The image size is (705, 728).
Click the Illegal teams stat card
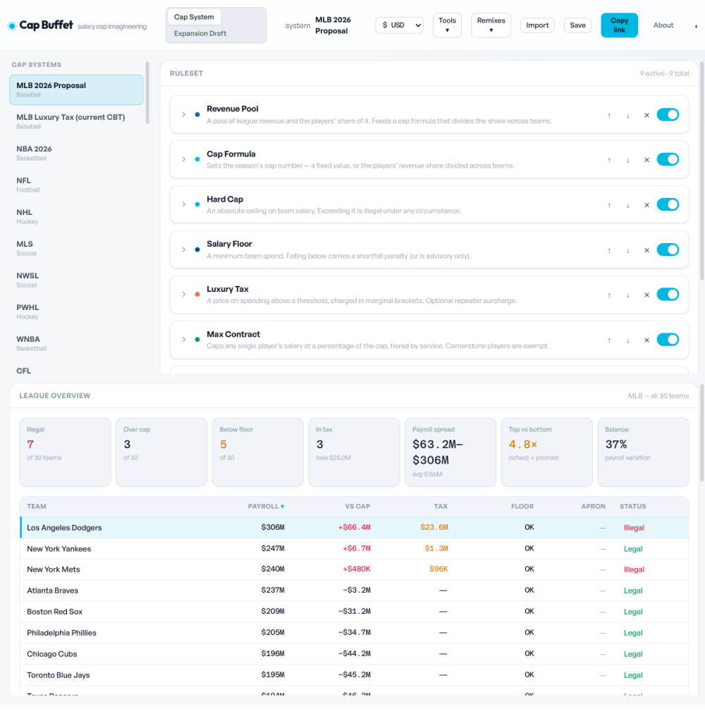click(x=65, y=452)
